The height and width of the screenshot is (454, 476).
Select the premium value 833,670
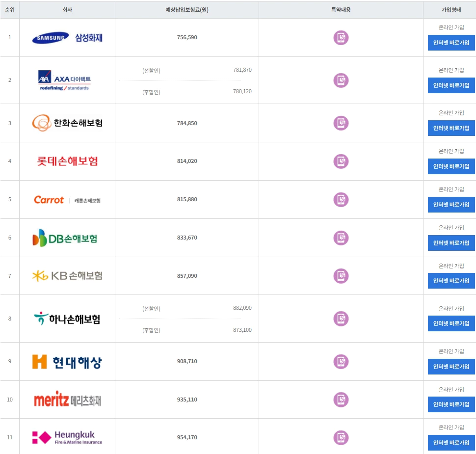point(187,238)
